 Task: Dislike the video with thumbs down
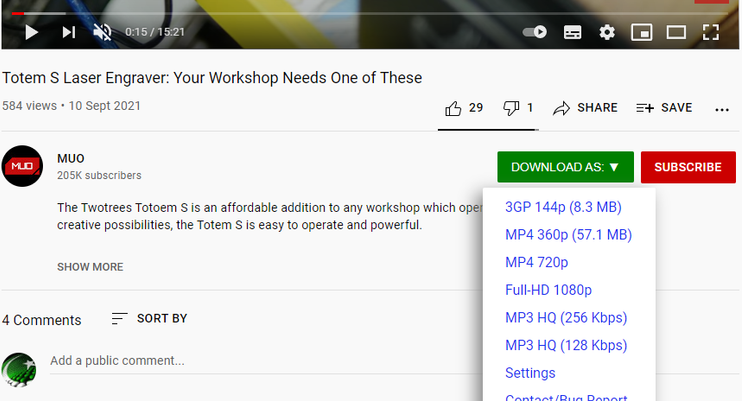coord(518,108)
